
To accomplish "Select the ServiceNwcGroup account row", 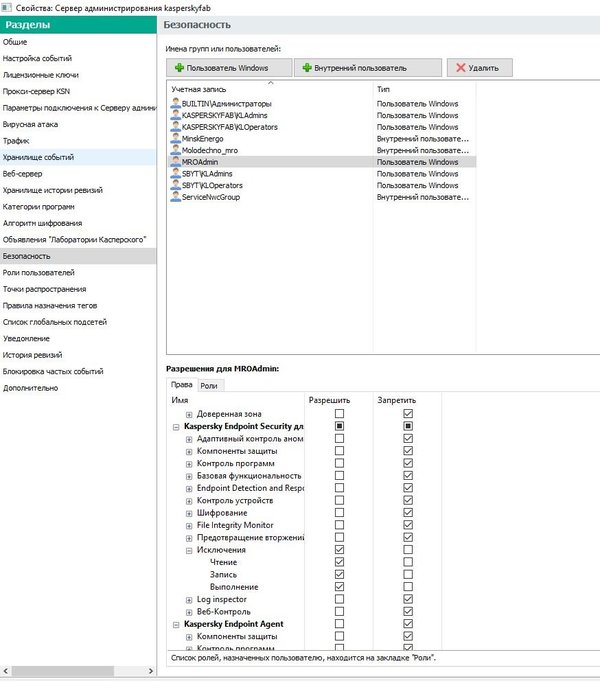I will pyautogui.click(x=321, y=197).
